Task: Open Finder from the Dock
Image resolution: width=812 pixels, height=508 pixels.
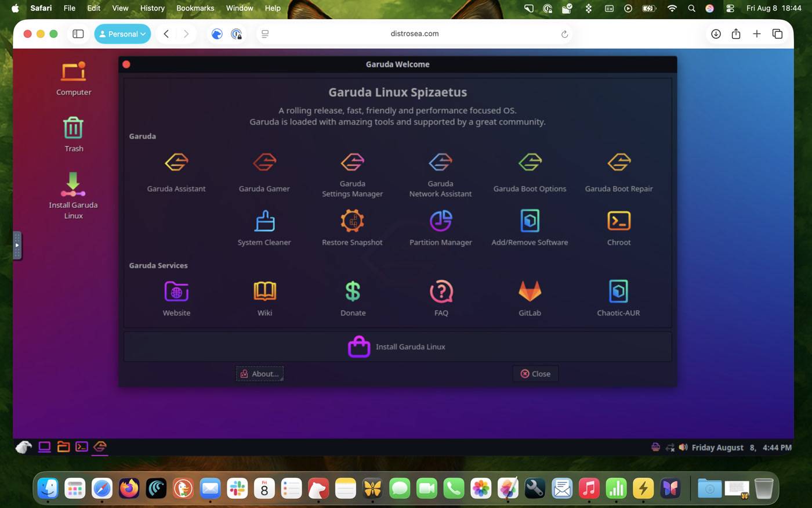Action: (x=48, y=489)
